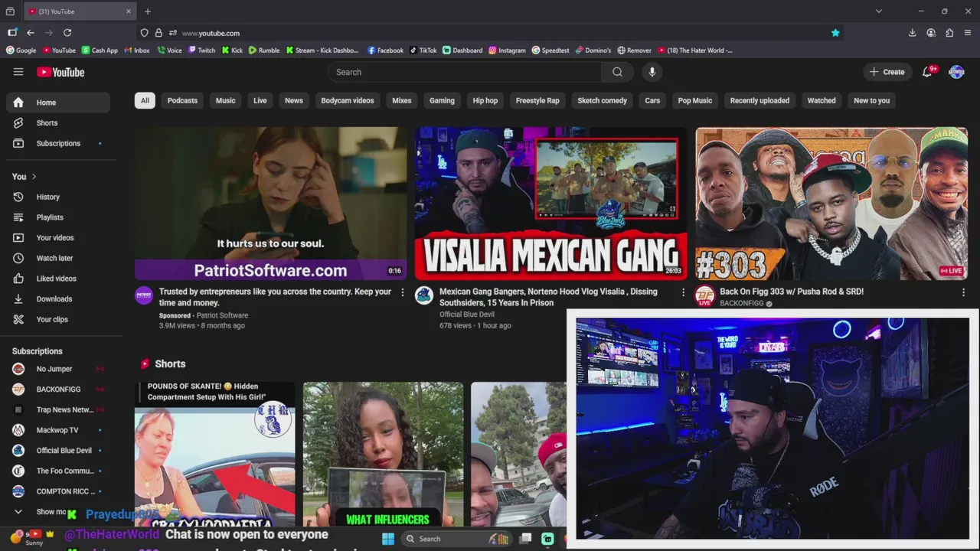Screen dimensions: 980x551
Task: Open the account avatar menu
Action: pyautogui.click(x=956, y=72)
